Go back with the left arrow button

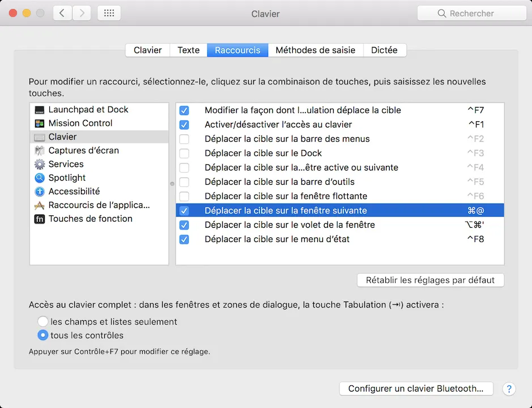(x=62, y=13)
